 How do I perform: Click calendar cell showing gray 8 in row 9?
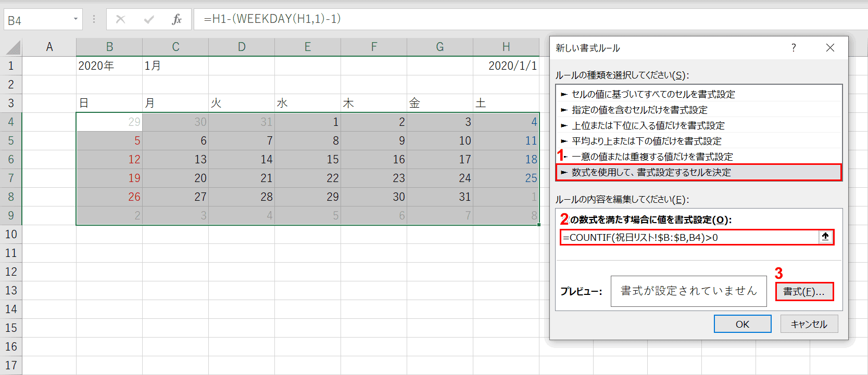pyautogui.click(x=506, y=216)
